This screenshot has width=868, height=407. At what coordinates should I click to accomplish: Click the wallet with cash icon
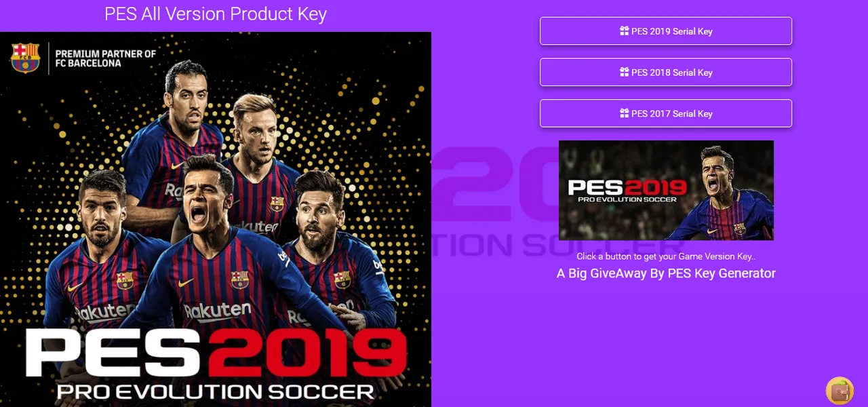click(x=840, y=391)
